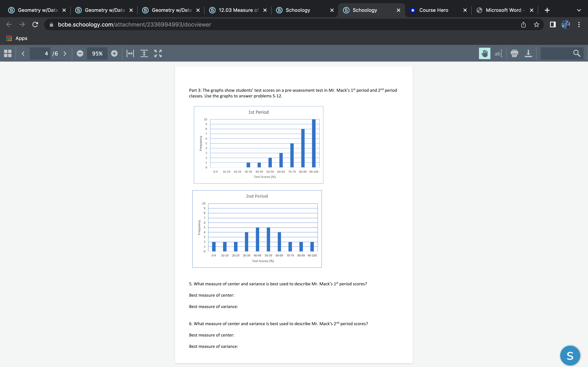Go to the previous page
Viewport: 588px width, 367px height.
[x=23, y=53]
